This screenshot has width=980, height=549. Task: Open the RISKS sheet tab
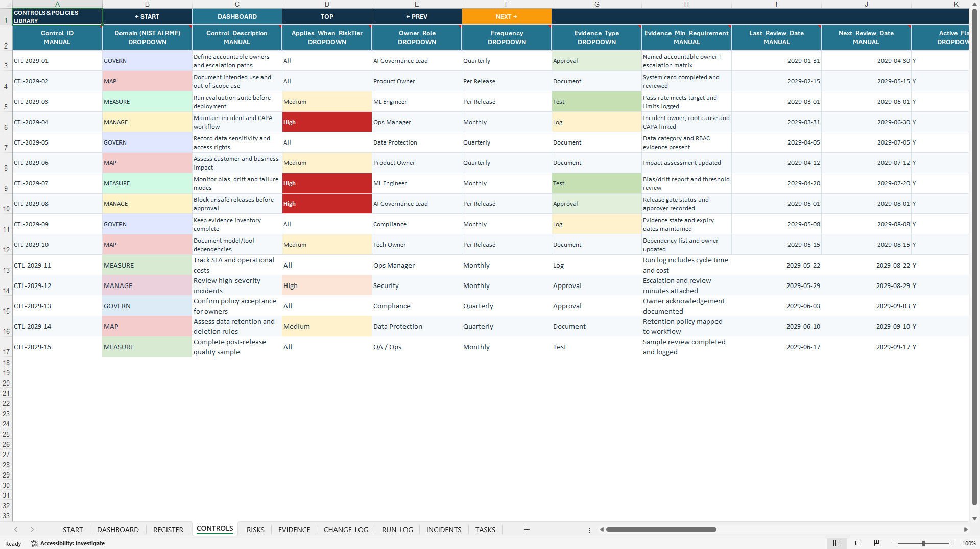pyautogui.click(x=255, y=530)
